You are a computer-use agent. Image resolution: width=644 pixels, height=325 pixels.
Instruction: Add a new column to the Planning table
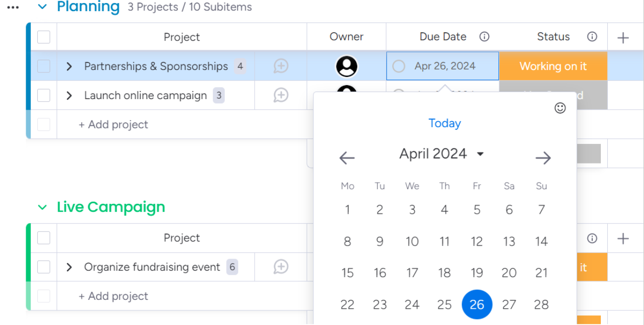tap(623, 37)
